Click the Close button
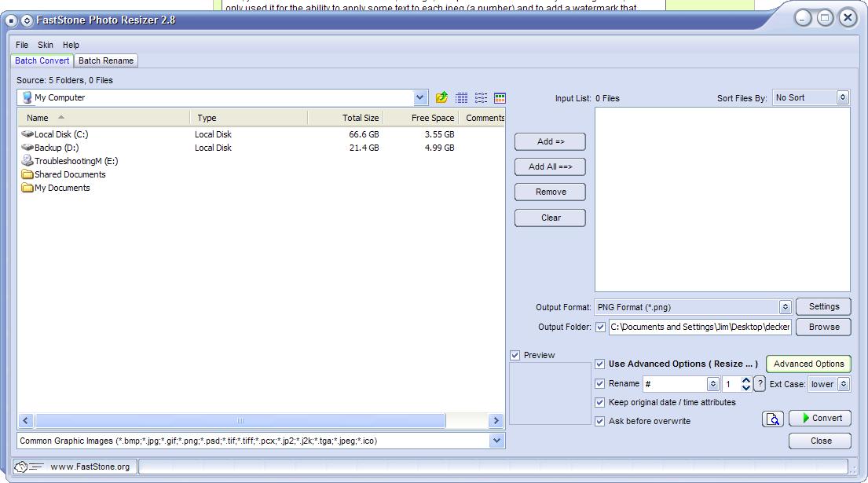 coord(820,441)
